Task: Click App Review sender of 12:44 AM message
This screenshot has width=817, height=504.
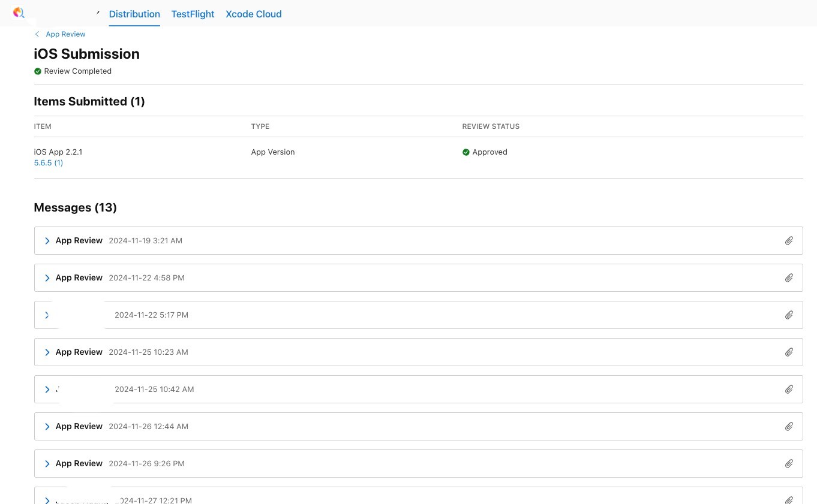Action: coord(79,427)
